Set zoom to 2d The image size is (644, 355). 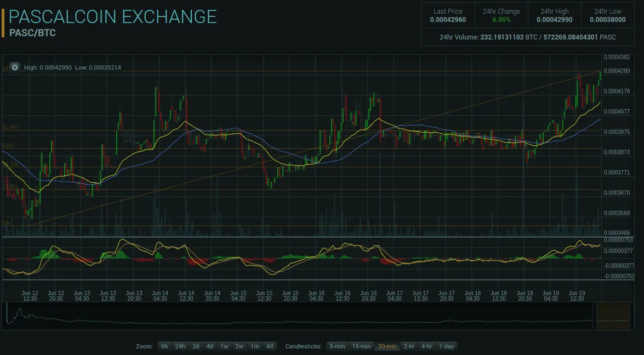(x=196, y=346)
